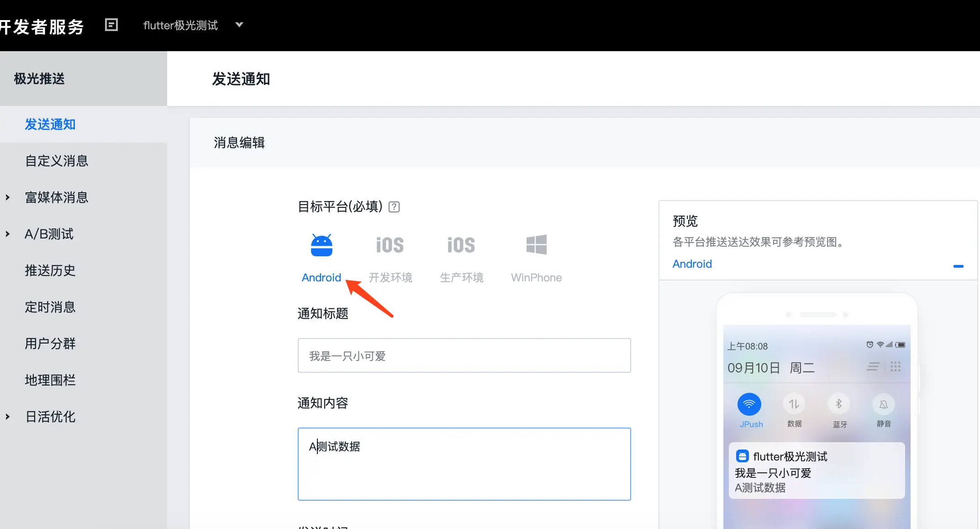Click the Android tab in preview panel
The image size is (980, 529).
(692, 264)
